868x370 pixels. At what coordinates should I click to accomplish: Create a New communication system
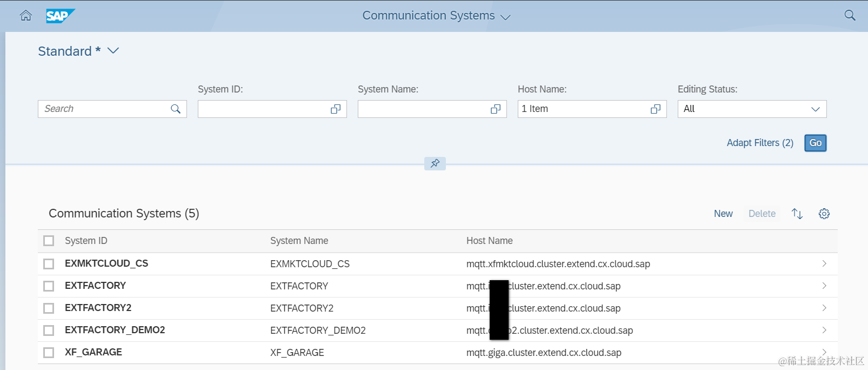pos(723,214)
